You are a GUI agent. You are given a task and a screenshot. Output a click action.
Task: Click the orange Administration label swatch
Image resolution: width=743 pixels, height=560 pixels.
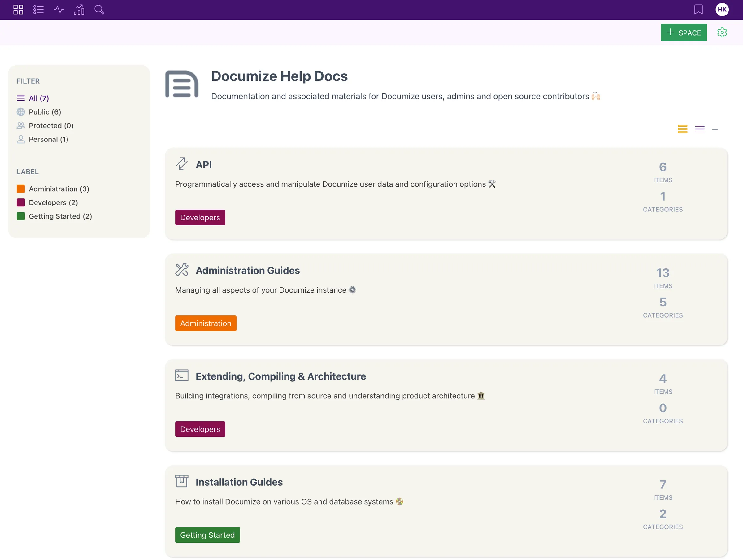[x=20, y=189]
